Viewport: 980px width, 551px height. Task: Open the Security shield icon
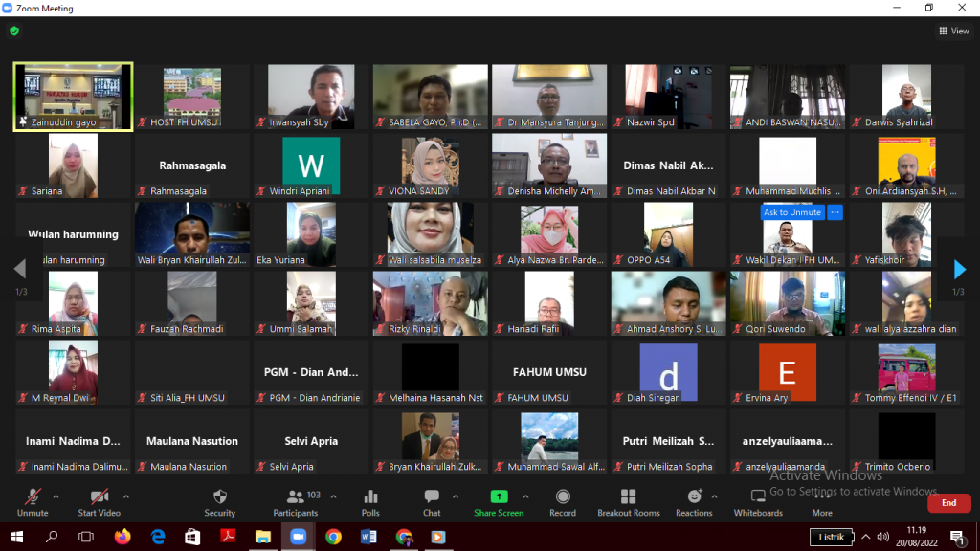219,497
